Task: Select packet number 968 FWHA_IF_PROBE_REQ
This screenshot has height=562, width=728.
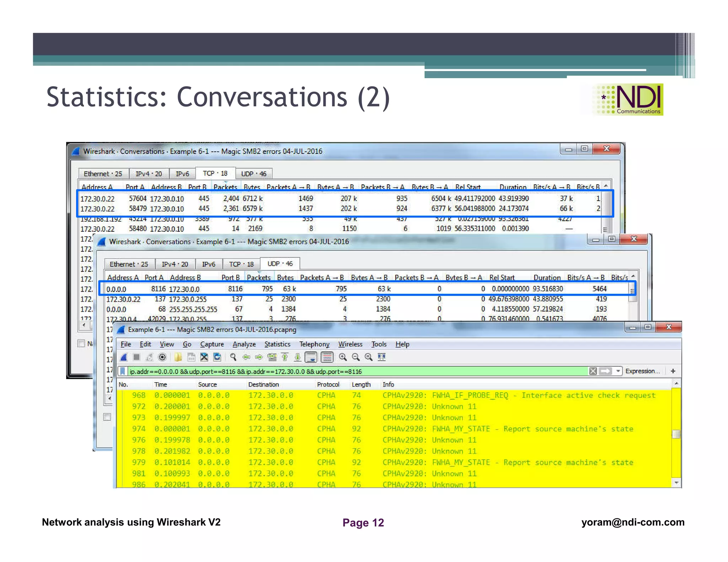Action: 395,395
